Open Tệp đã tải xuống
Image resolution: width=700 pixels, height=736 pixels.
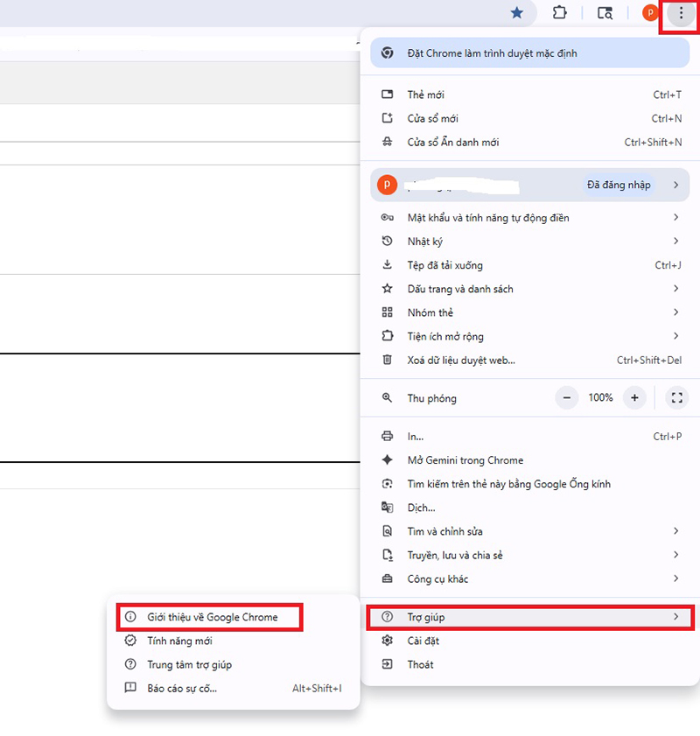click(530, 265)
